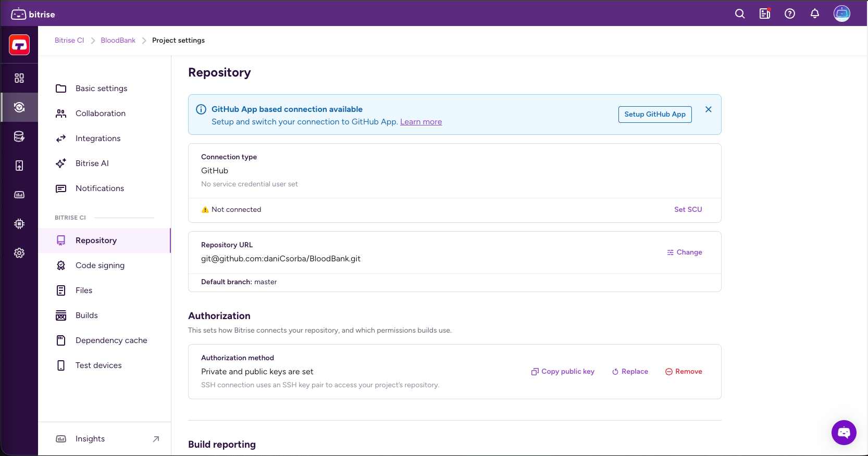
Task: Click the "Authorization method" label
Action: 238,358
